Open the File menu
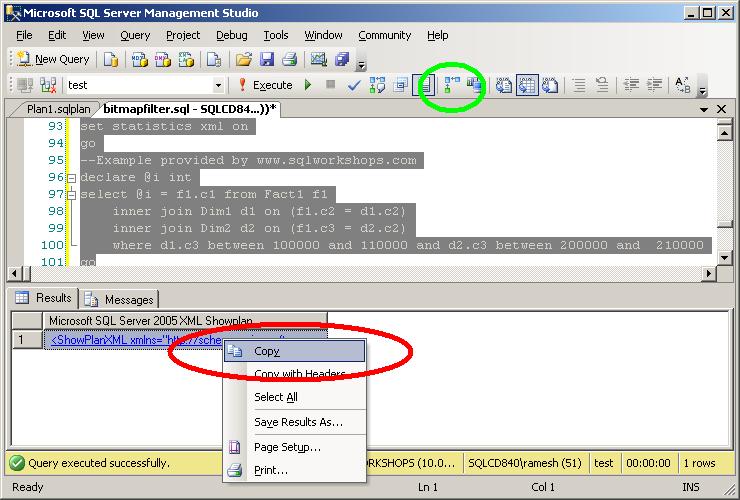Viewport: 740px width, 500px height. [x=24, y=35]
